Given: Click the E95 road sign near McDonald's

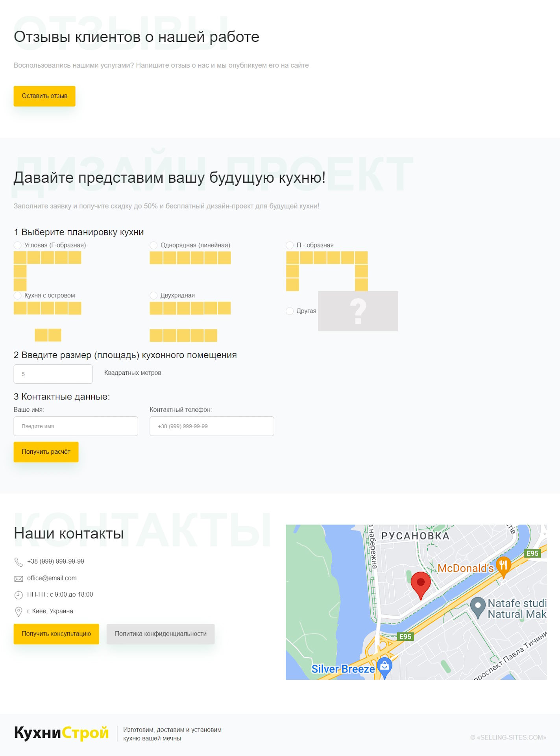Looking at the screenshot, I should tap(532, 553).
